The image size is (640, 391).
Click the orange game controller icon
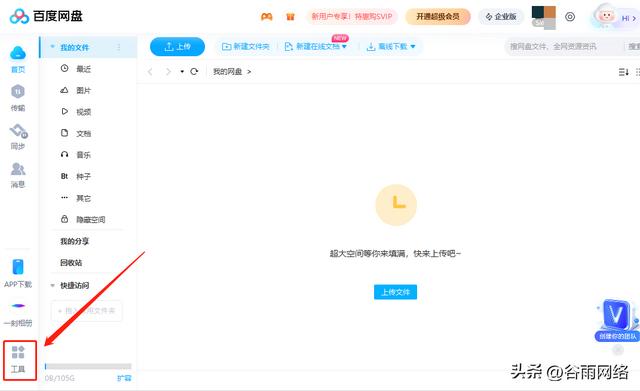[x=267, y=17]
